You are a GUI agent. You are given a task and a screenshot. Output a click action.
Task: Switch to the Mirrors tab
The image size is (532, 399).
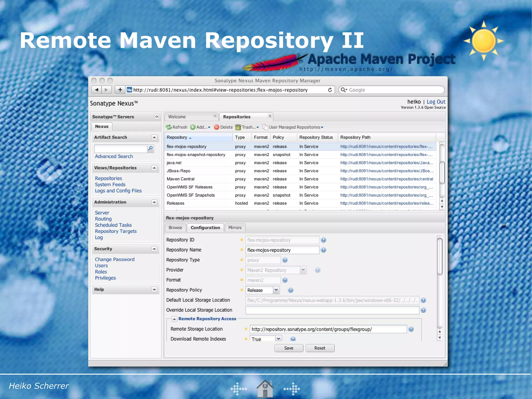(235, 227)
